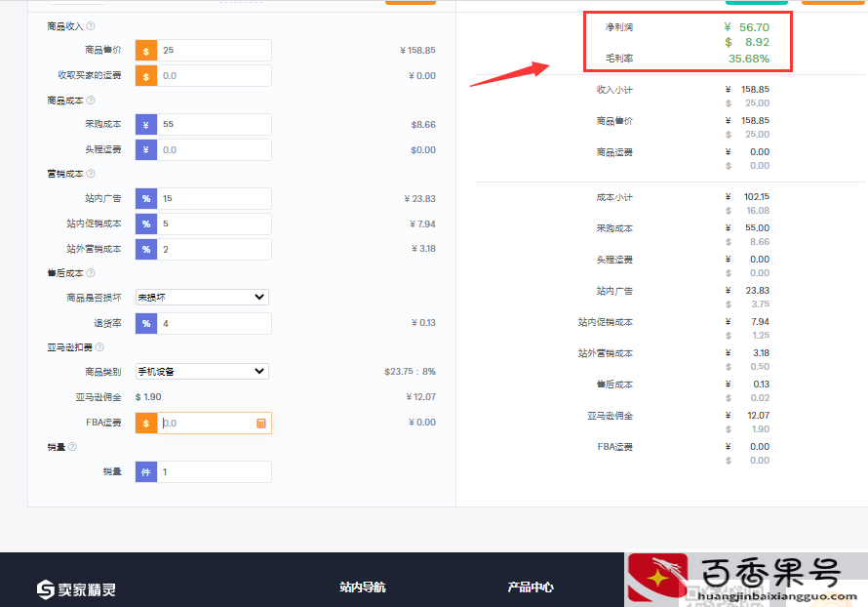Click commission rate text $23.75 : 8%
The height and width of the screenshot is (607, 868).
411,372
